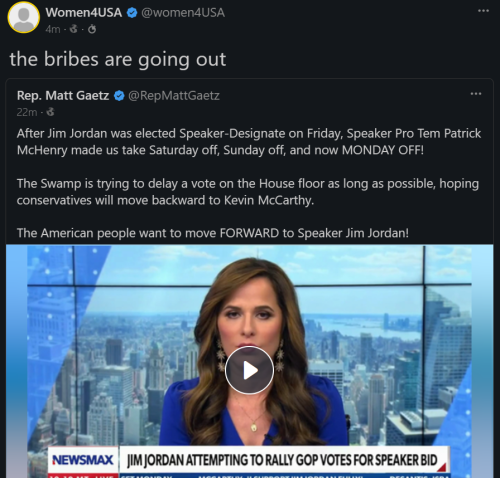Image resolution: width=500 pixels, height=478 pixels.
Task: Click the news anchor video thumbnail
Action: point(249,361)
